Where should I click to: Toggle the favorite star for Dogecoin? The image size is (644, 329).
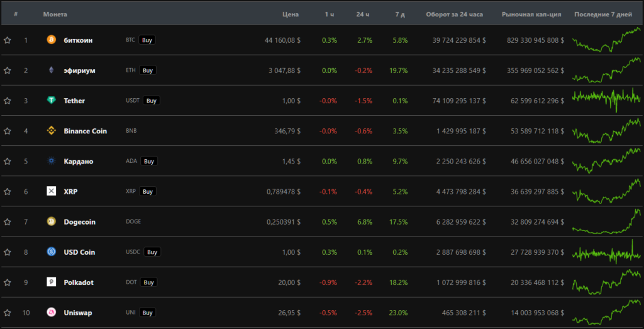click(x=8, y=222)
